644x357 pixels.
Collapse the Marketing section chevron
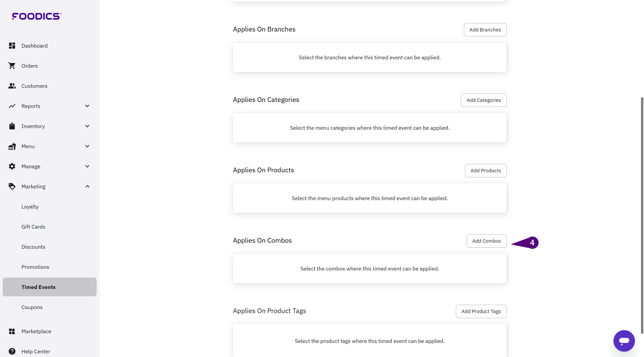click(87, 186)
